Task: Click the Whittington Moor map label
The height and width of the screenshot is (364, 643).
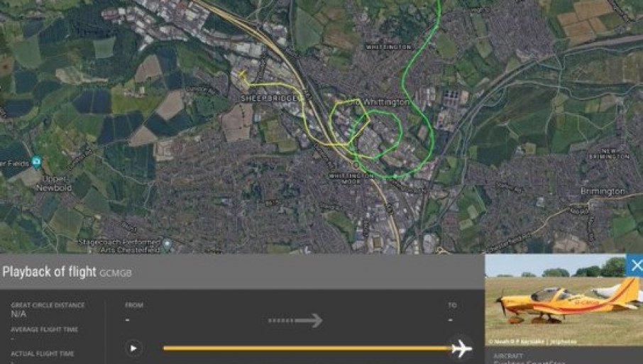Action: click(x=351, y=178)
